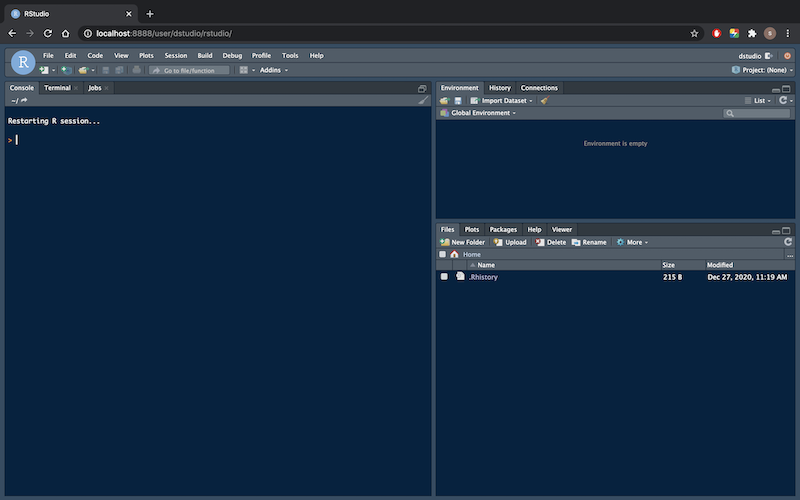
Task: Open the Project: (None) dropdown
Action: (x=763, y=70)
